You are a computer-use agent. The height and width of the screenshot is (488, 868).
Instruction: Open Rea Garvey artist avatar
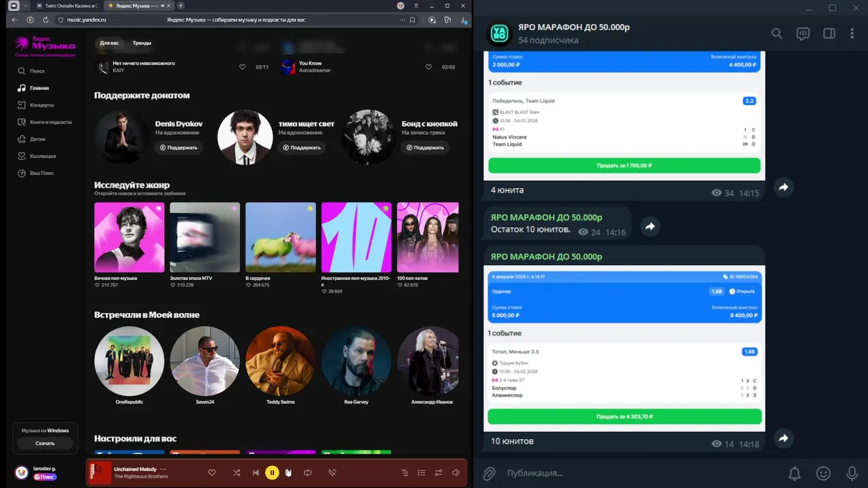point(356,361)
